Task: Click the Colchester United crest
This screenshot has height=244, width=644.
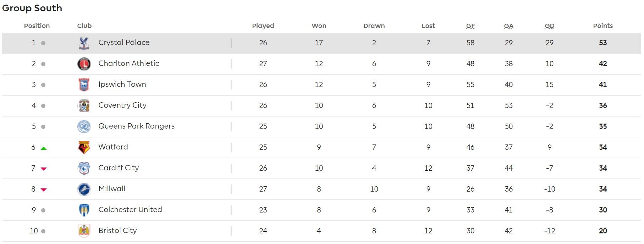Action: pos(84,210)
